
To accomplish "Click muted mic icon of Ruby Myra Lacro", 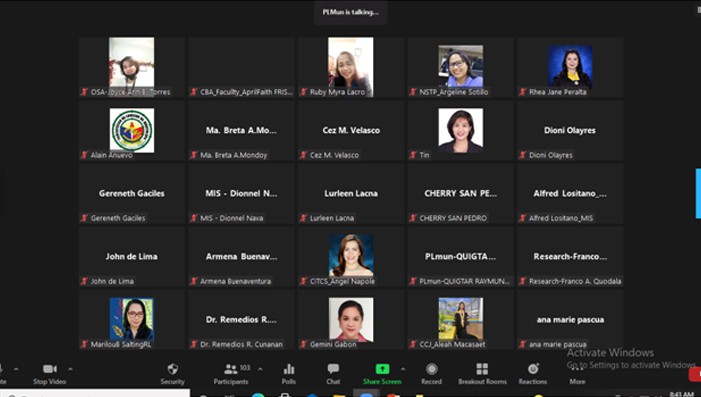I will point(304,92).
